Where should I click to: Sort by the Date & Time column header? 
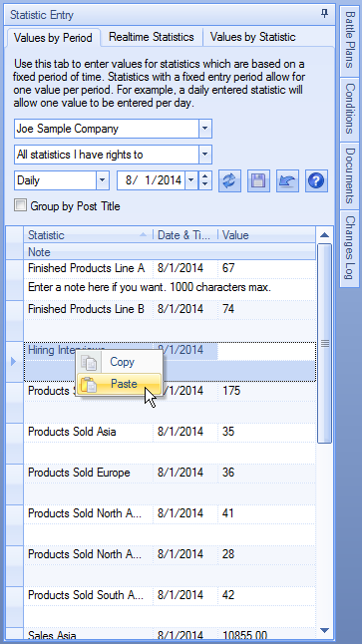pos(185,235)
